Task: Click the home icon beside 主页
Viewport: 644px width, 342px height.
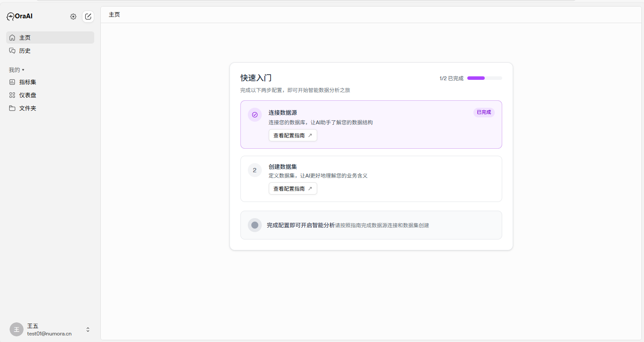Action: click(x=12, y=37)
